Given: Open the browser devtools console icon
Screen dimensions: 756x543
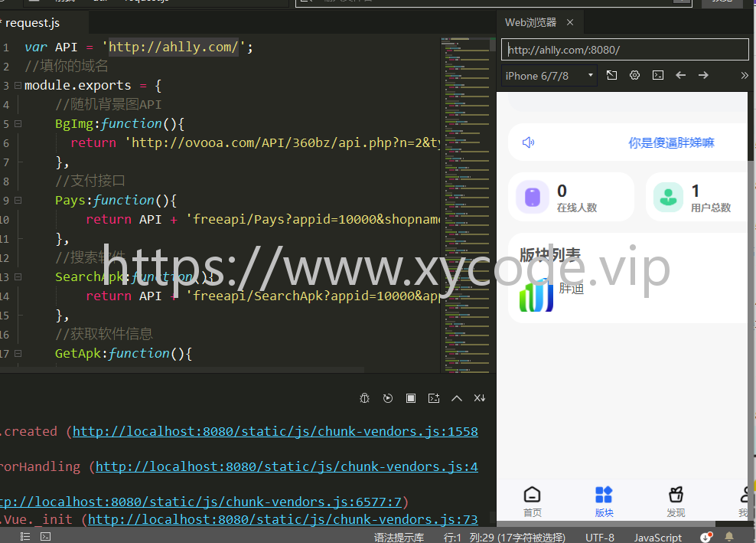Looking at the screenshot, I should [x=657, y=75].
